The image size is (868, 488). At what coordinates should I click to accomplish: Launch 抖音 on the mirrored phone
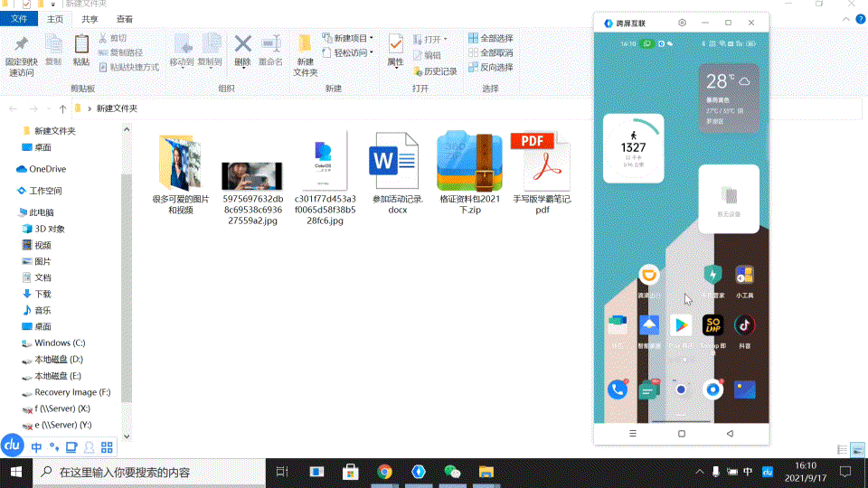click(744, 325)
